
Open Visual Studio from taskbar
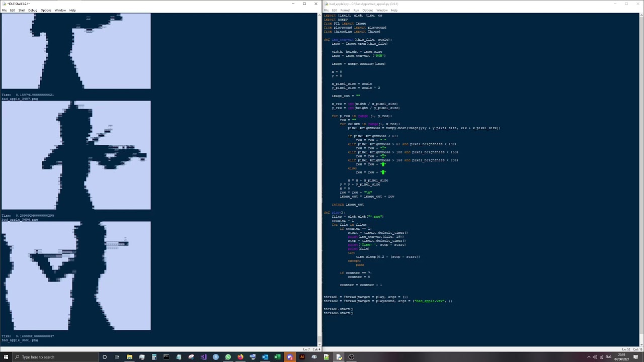pyautogui.click(x=204, y=357)
